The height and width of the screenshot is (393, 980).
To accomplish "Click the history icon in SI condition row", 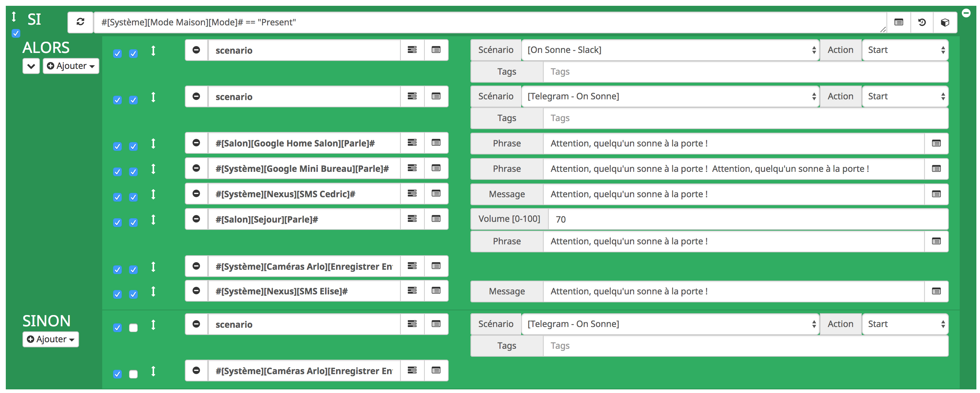I will pyautogui.click(x=922, y=22).
